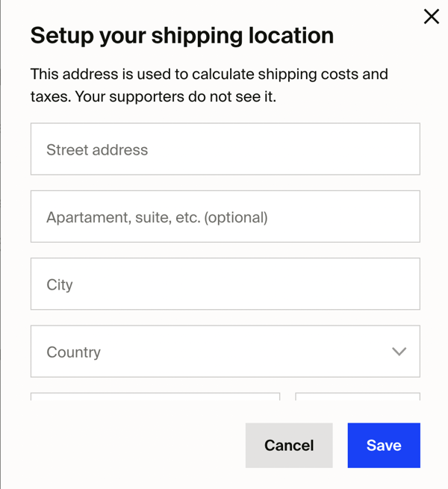Viewport: 448px width, 489px height.
Task: Click the gray Cancel button
Action: [x=289, y=446]
